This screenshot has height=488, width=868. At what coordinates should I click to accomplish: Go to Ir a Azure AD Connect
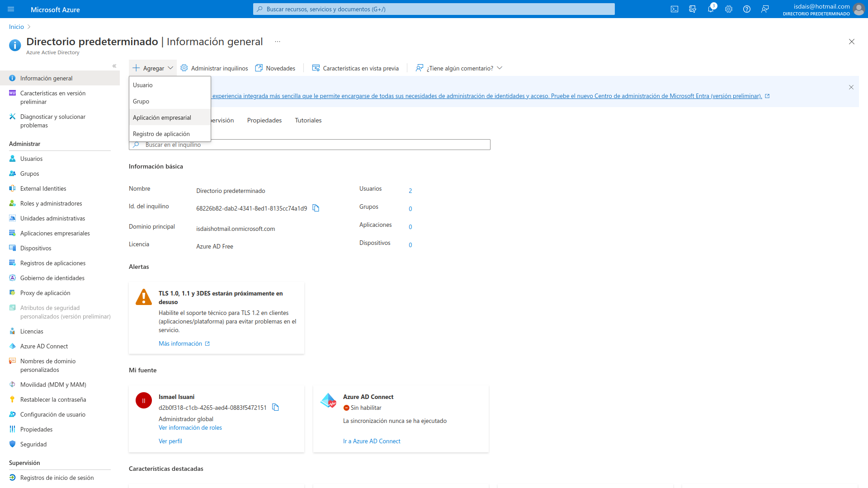click(372, 441)
